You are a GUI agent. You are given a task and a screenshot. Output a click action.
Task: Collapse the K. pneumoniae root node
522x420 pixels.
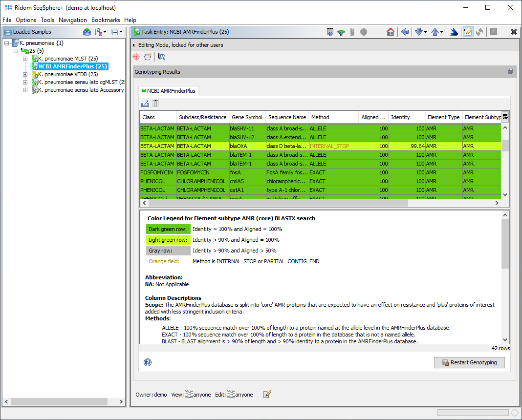[x=7, y=43]
